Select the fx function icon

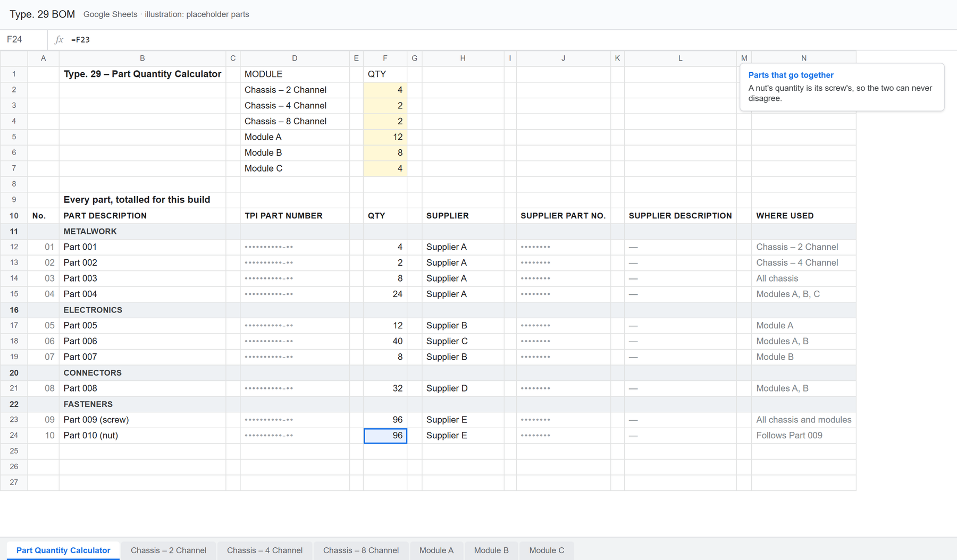[59, 39]
